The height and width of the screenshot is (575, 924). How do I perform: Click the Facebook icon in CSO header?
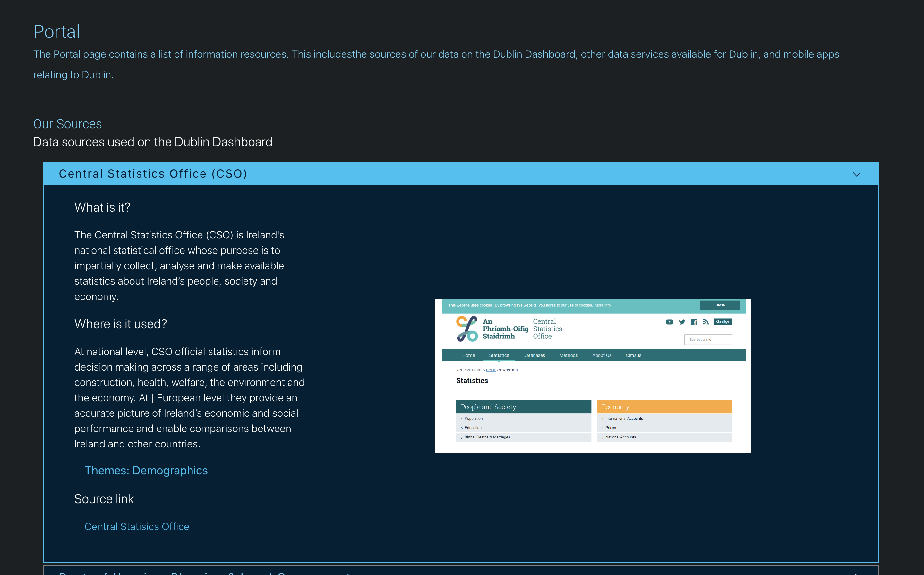(694, 322)
